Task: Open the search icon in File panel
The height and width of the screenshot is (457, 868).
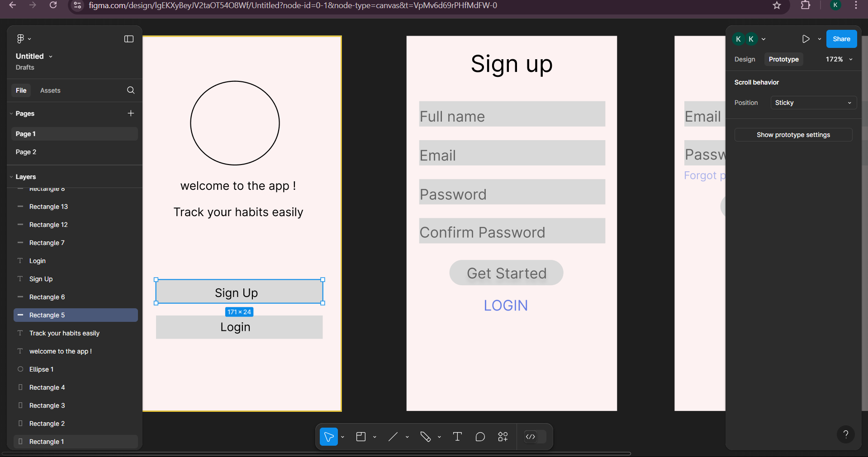Action: pos(131,90)
